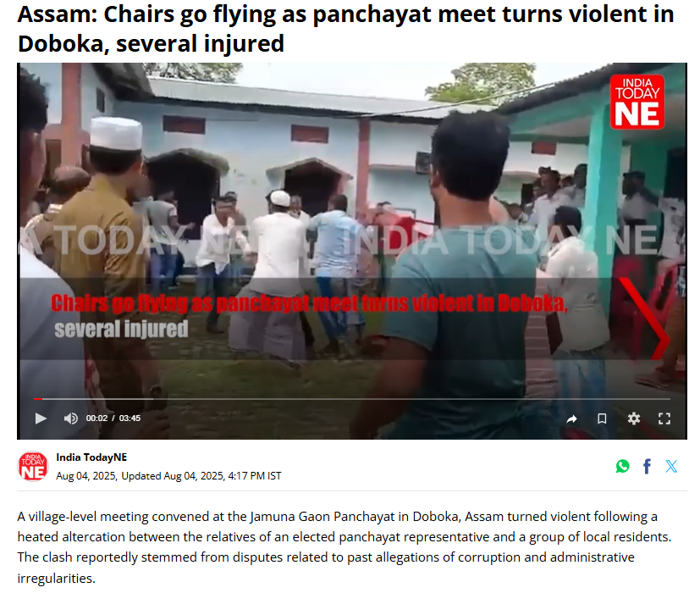This screenshot has height=593, width=700.
Task: Click the video share arrow icon
Action: pyautogui.click(x=571, y=418)
